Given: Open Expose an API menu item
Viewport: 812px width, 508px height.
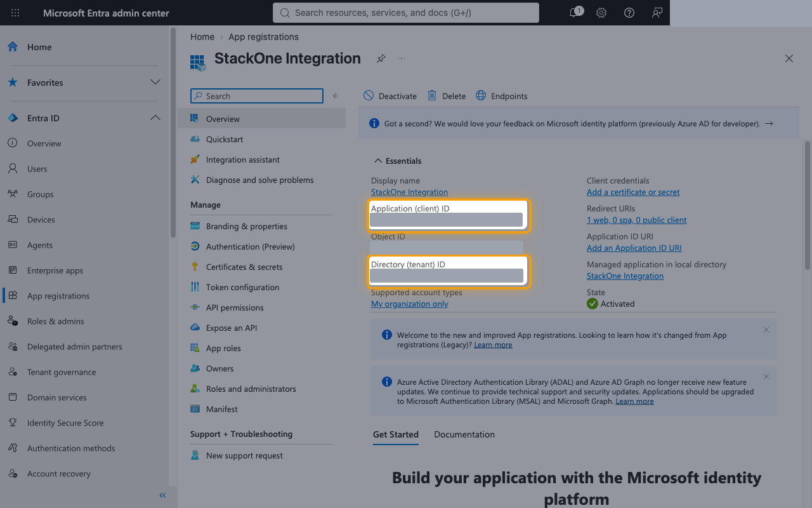Looking at the screenshot, I should coord(232,328).
